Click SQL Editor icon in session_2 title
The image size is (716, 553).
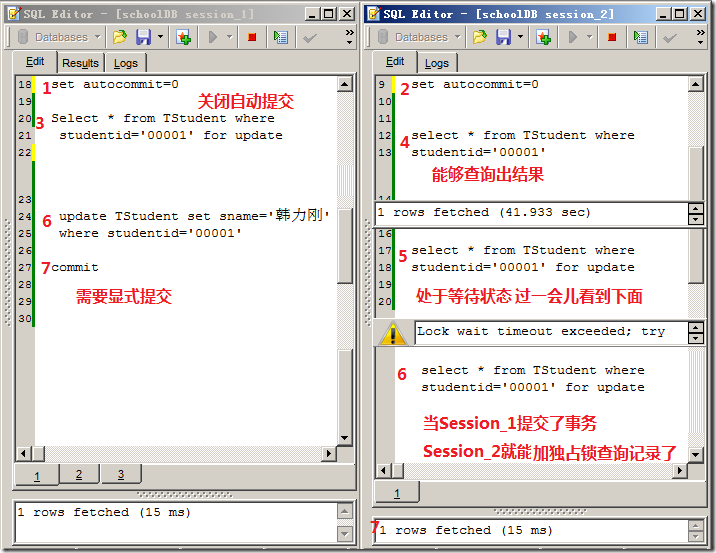374,14
